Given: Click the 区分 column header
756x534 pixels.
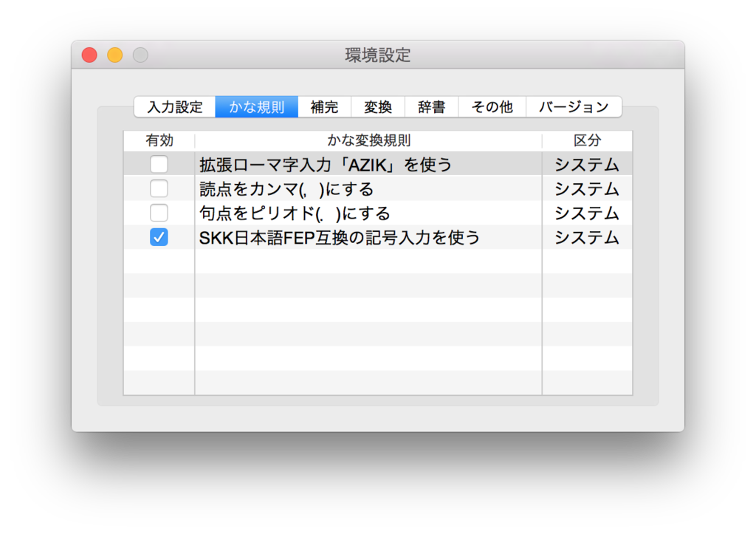Looking at the screenshot, I should 587,141.
